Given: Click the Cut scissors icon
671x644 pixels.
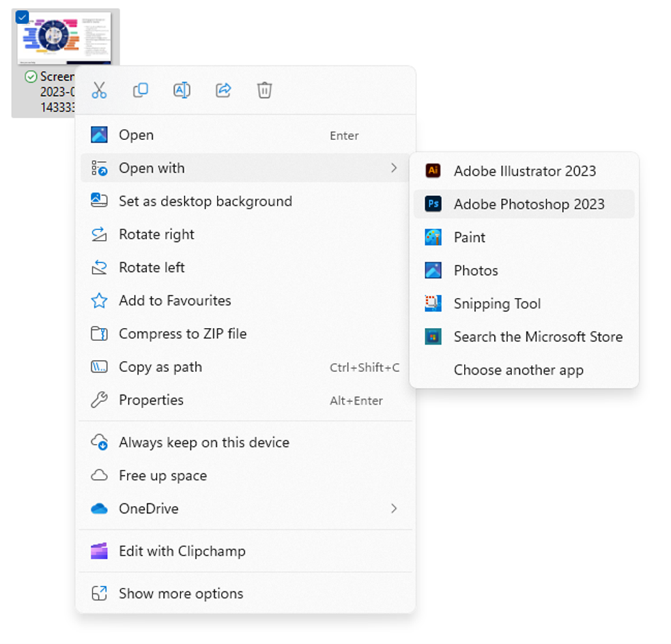Looking at the screenshot, I should tap(99, 90).
